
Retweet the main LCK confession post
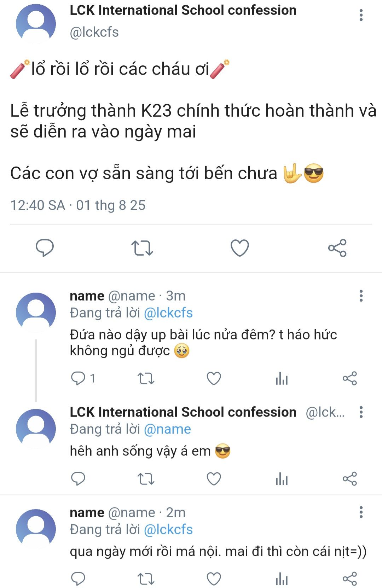point(142,248)
